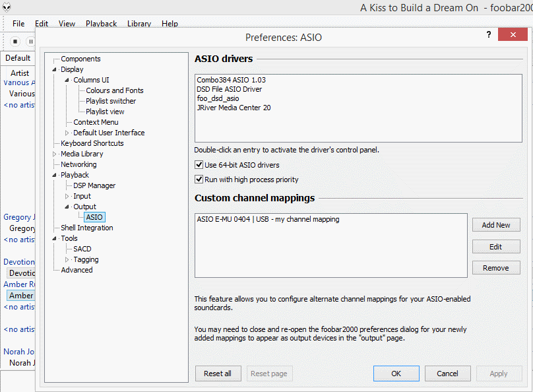The image size is (533, 392).
Task: Select the foo_dsd_asio driver entry
Action: click(x=218, y=98)
